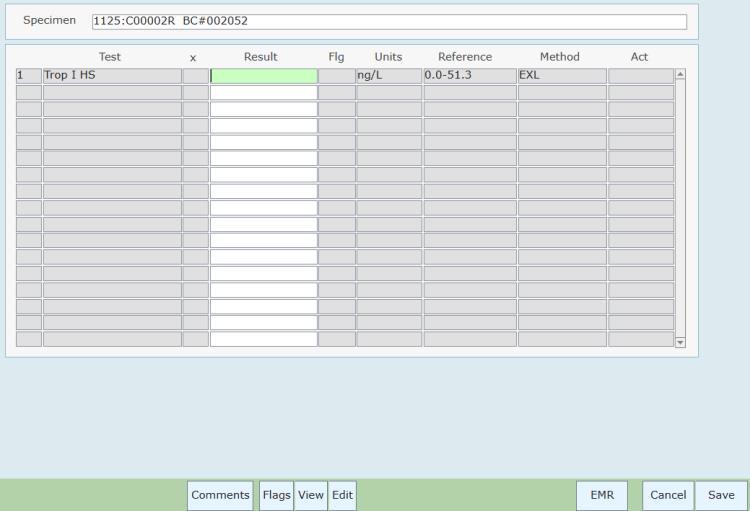
Task: Click the row number 1 cell
Action: [x=28, y=75]
